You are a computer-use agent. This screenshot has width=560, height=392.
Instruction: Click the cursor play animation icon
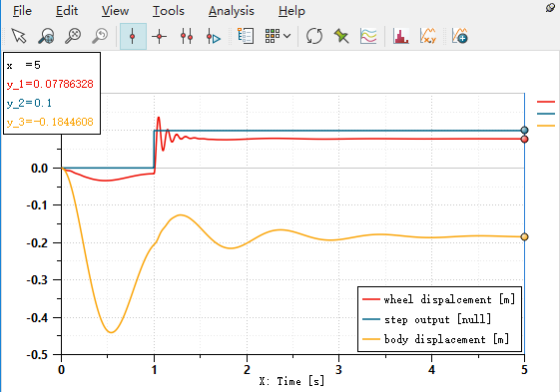214,37
